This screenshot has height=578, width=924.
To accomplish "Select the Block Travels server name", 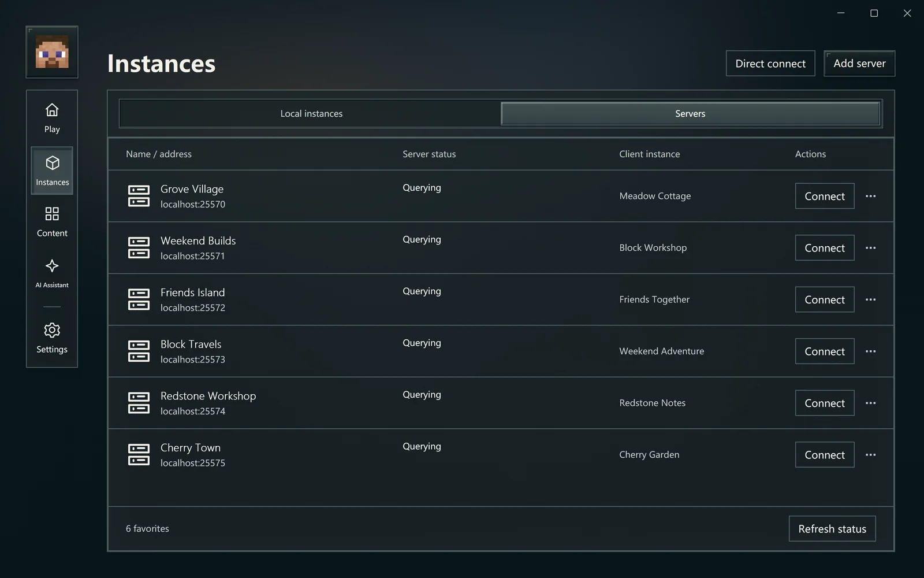I will point(191,344).
